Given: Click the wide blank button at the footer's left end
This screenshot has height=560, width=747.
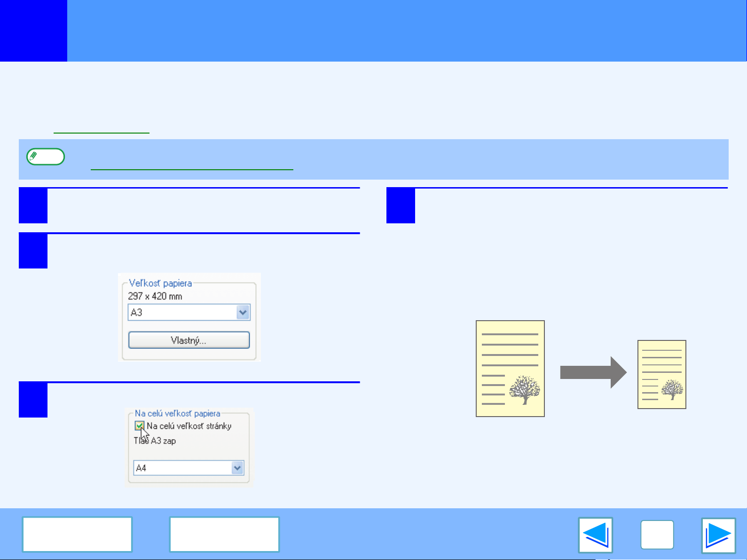Looking at the screenshot, I should pos(77,534).
